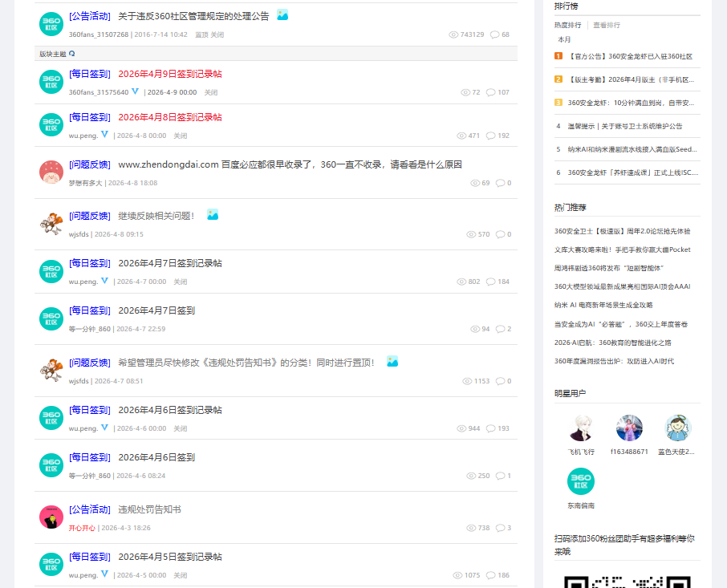
Task: Open the 关于违反360社区管理规定的处理公告 post
Action: (x=194, y=16)
